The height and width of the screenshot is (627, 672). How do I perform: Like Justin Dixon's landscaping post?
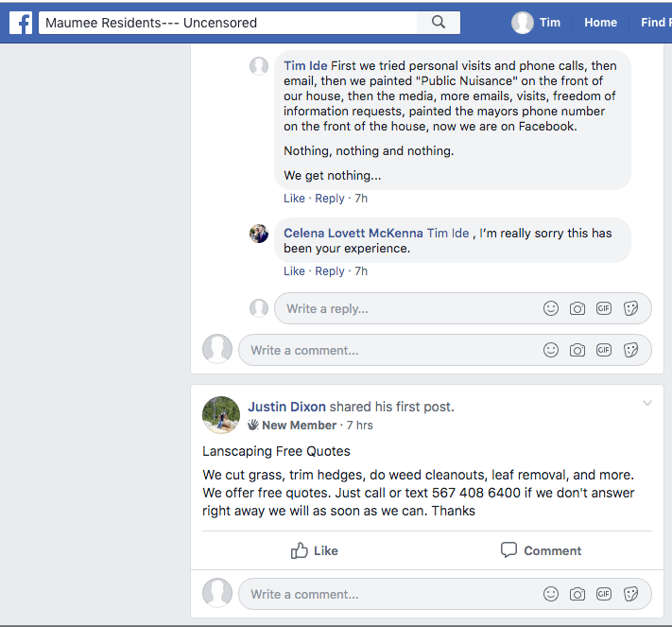coord(315,550)
